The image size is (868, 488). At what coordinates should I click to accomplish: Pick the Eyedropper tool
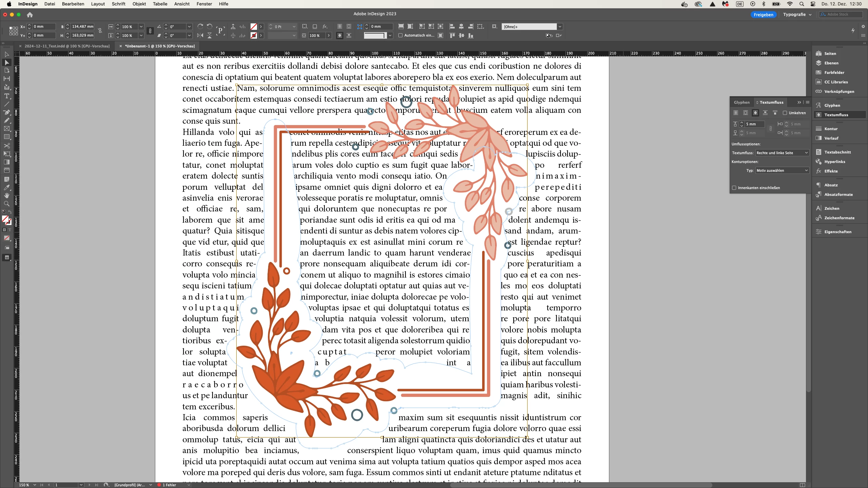pyautogui.click(x=6, y=187)
